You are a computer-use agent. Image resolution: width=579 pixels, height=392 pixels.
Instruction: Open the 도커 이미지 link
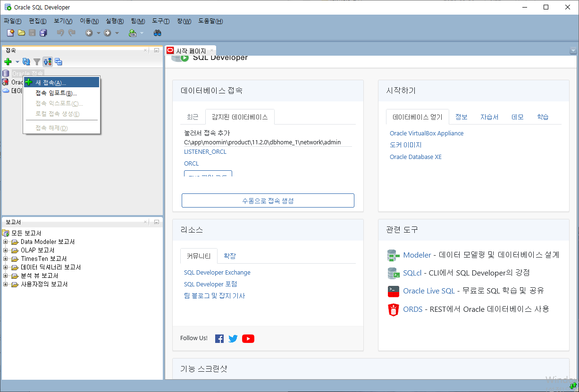[406, 145]
